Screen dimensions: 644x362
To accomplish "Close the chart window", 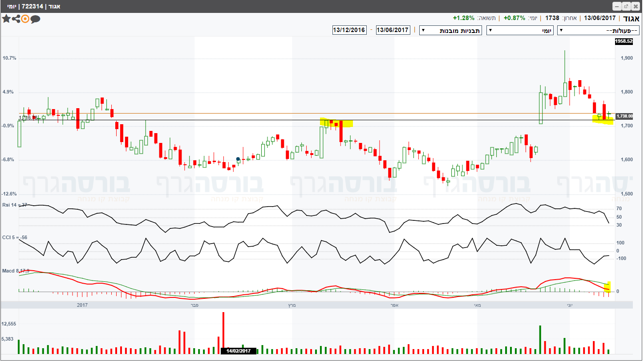I will tap(636, 6).
